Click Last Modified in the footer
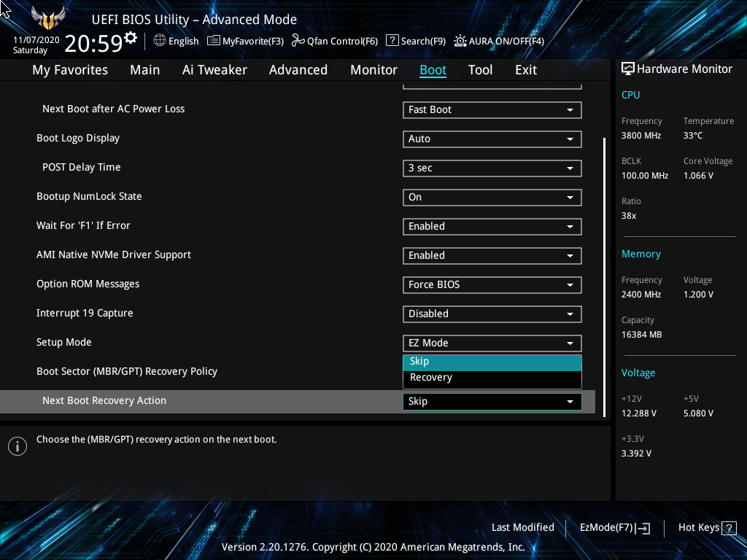The image size is (747, 560). coord(522,528)
